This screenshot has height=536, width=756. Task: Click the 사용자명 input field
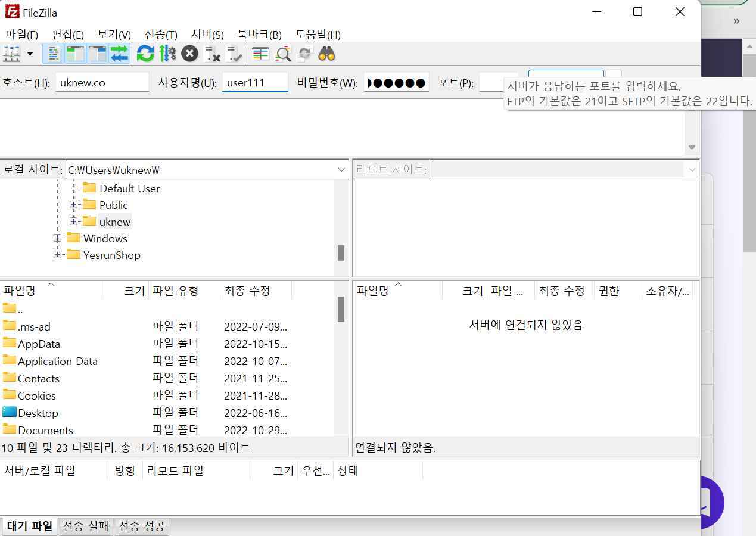(255, 82)
